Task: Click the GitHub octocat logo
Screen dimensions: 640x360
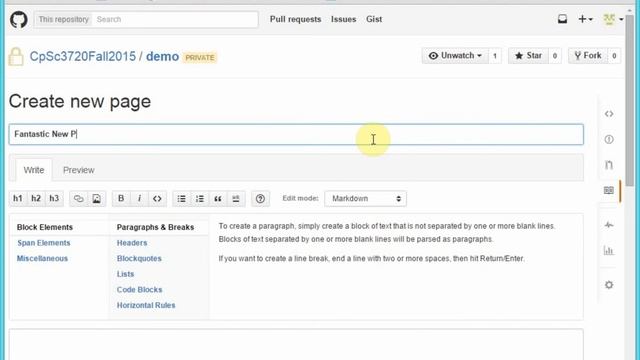Action: [19, 20]
